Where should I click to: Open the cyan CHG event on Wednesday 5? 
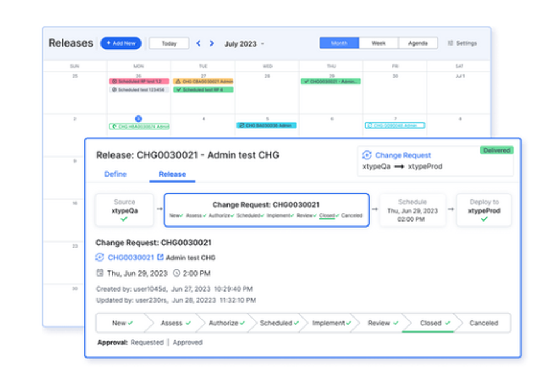(266, 125)
